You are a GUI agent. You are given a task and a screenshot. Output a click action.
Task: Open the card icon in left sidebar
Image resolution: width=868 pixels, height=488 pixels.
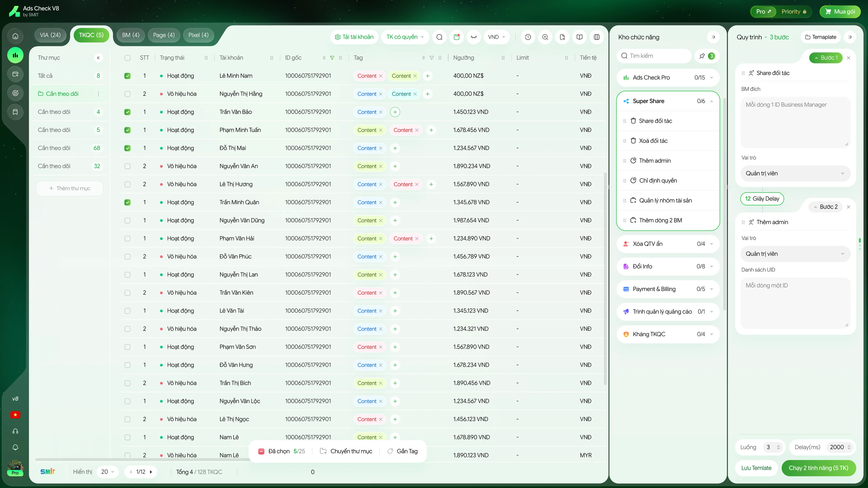pyautogui.click(x=15, y=74)
